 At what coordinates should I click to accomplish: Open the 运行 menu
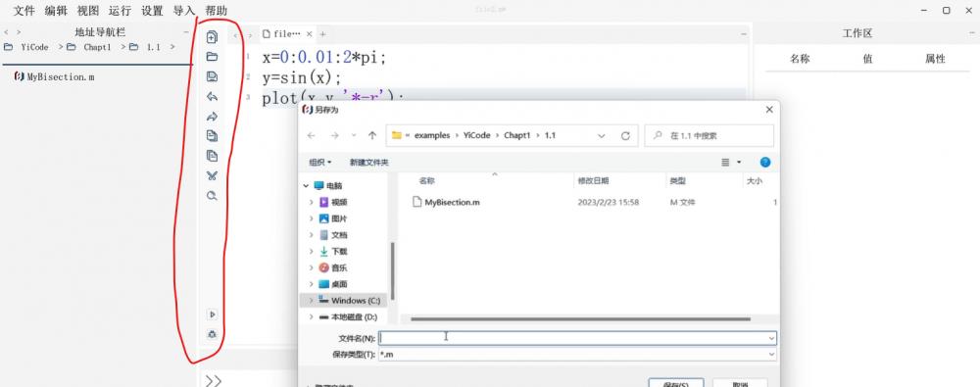click(x=120, y=11)
